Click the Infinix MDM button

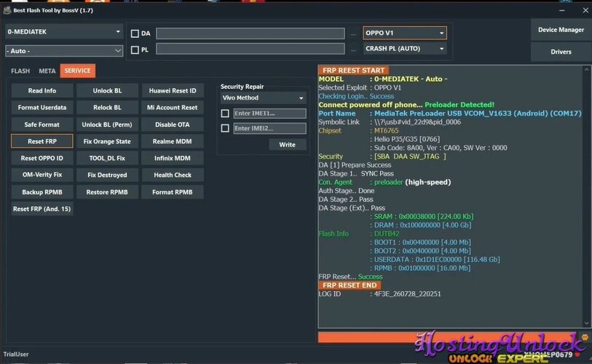coord(173,158)
